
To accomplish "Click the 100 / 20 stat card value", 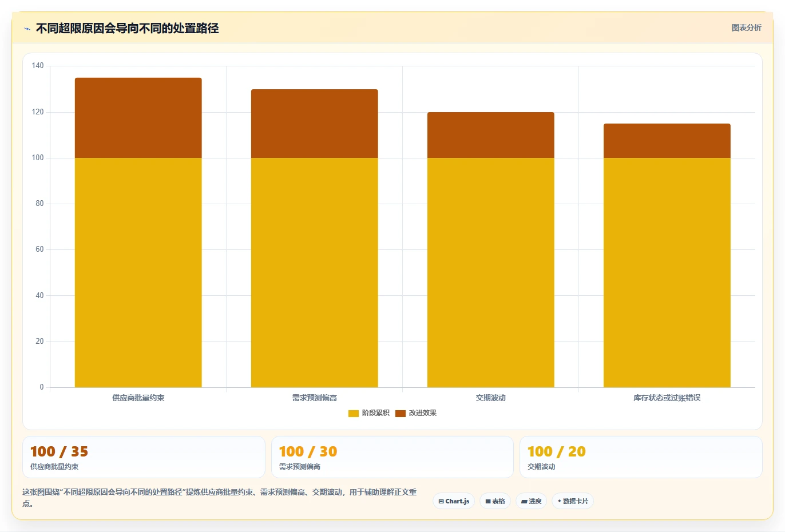I will [x=557, y=451].
